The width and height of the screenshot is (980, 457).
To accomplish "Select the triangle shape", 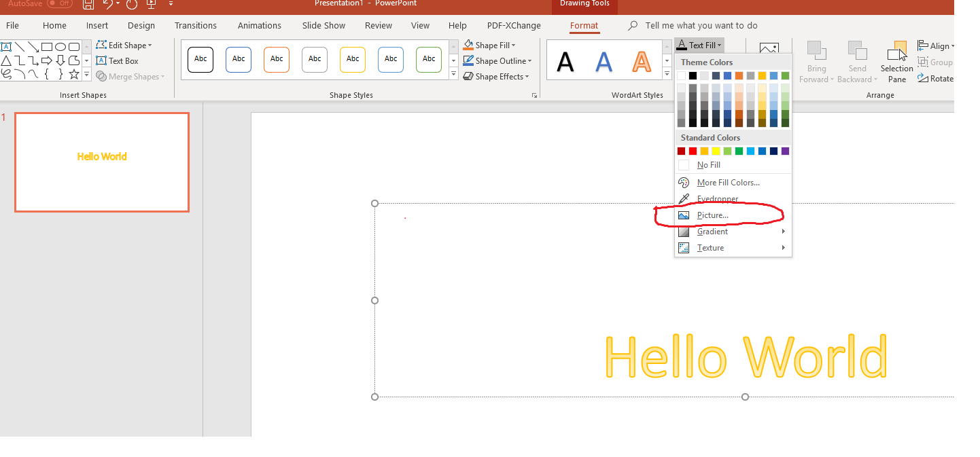I will click(6, 60).
